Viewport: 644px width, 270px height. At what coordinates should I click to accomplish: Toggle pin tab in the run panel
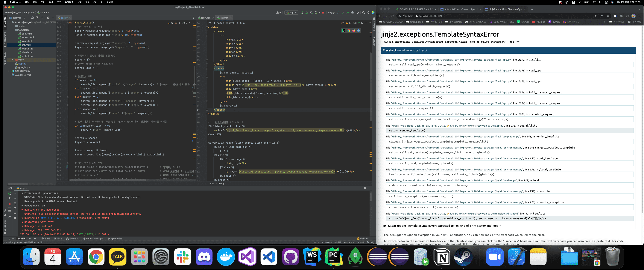click(10, 217)
